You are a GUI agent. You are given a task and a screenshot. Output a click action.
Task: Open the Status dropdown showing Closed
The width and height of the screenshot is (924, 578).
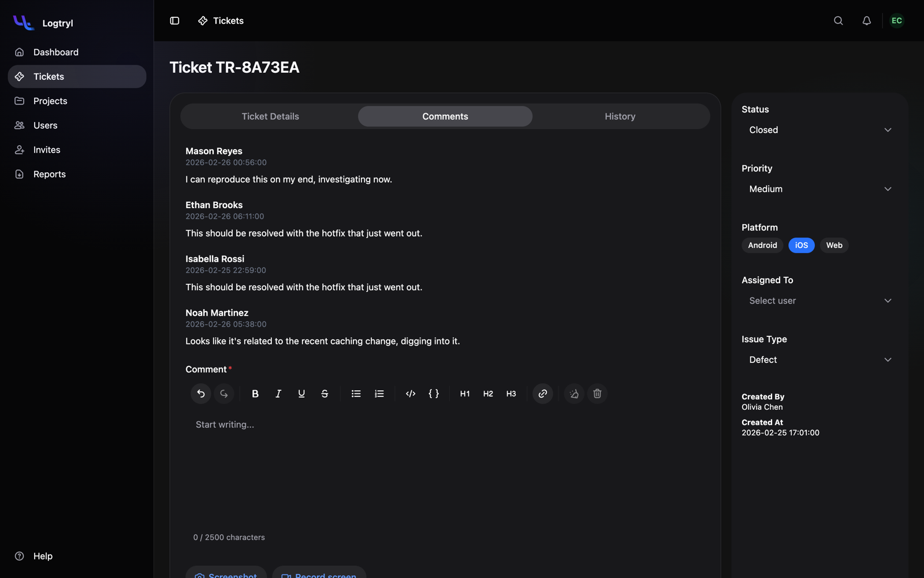(x=820, y=130)
